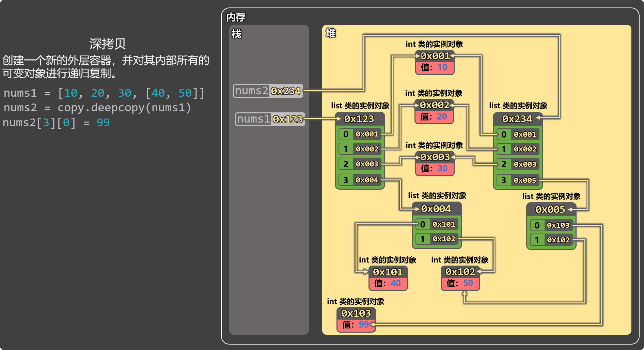
Task: Select the 0x005 nested list header
Action: (x=550, y=209)
